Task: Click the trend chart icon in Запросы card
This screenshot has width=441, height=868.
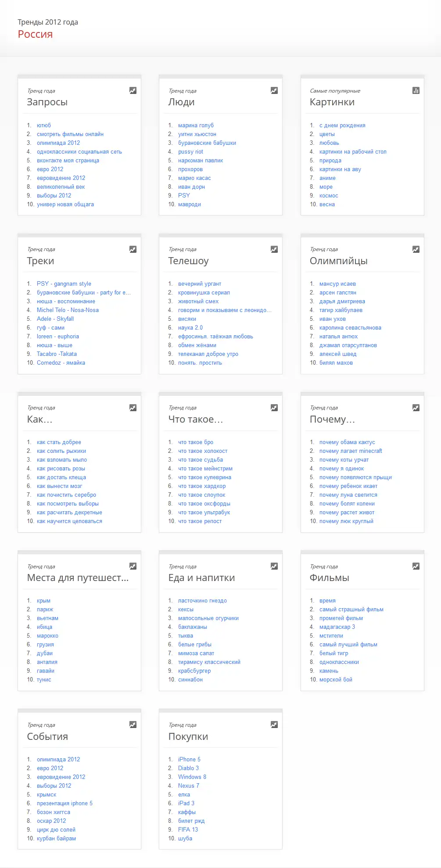Action: [133, 90]
